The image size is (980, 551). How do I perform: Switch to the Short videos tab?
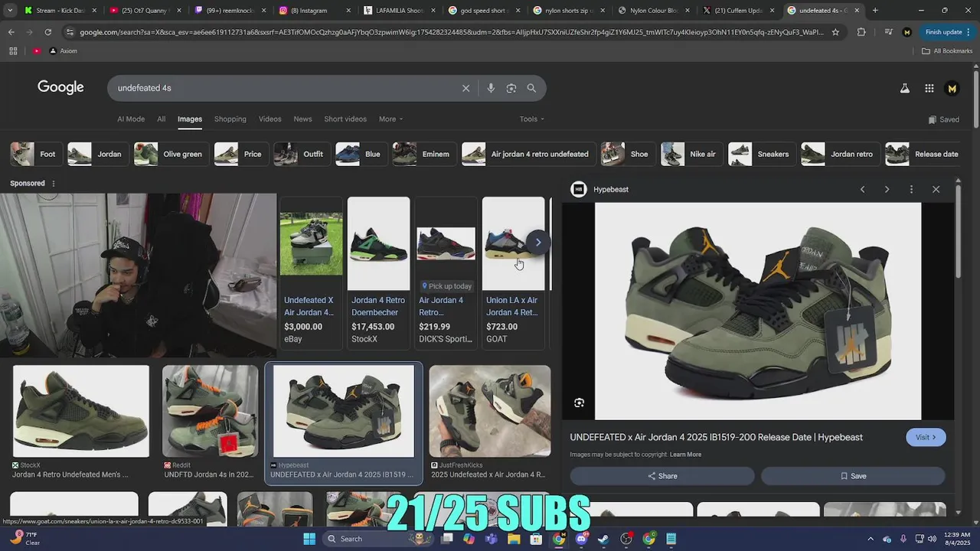[x=345, y=119]
